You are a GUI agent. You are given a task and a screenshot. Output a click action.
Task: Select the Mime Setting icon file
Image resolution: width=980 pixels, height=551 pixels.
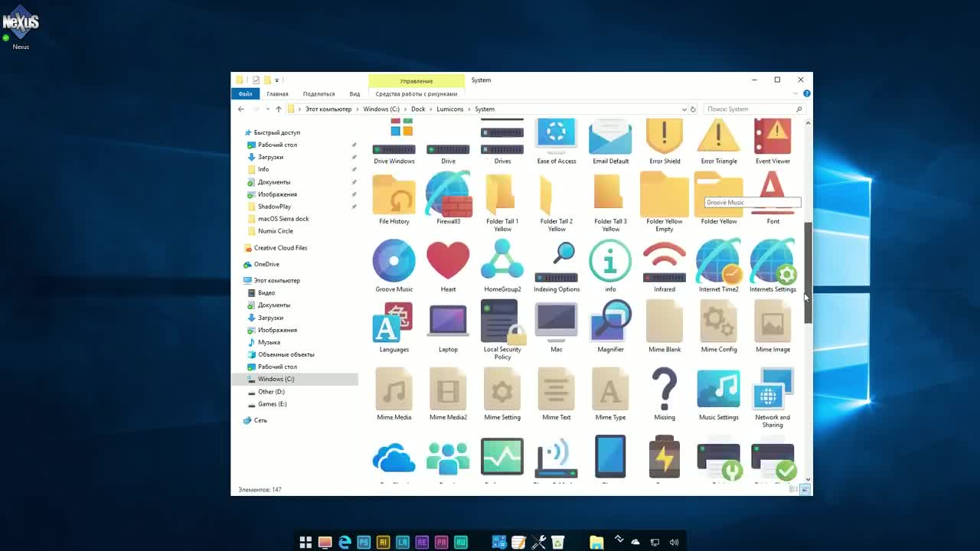pos(502,393)
